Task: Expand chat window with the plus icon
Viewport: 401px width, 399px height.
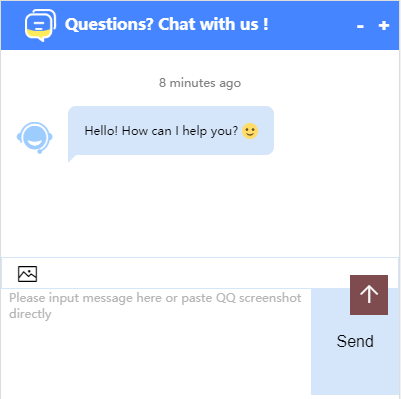Action: [x=384, y=25]
